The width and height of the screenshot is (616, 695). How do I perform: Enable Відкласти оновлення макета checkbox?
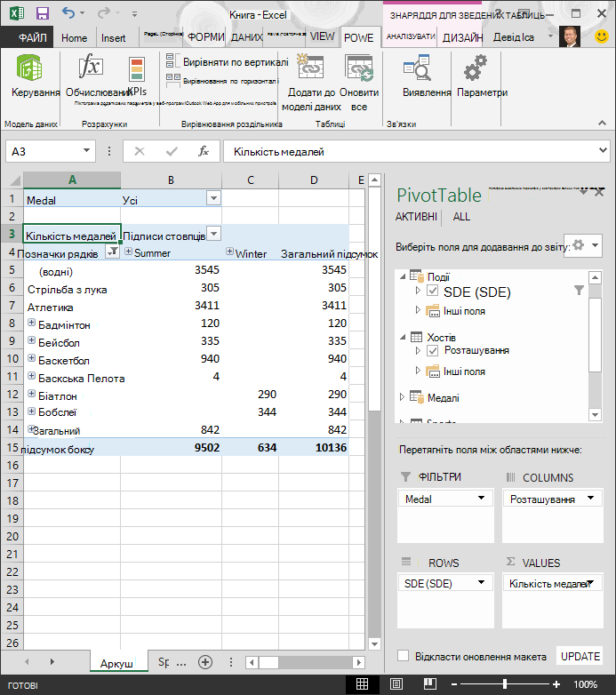click(x=403, y=656)
